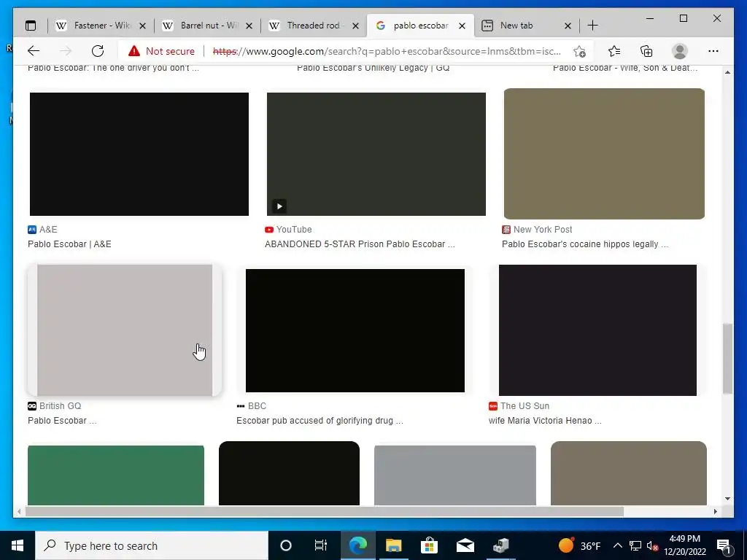Viewport: 747px width, 560px height.
Task: Open the Windows Start menu
Action: click(x=18, y=545)
